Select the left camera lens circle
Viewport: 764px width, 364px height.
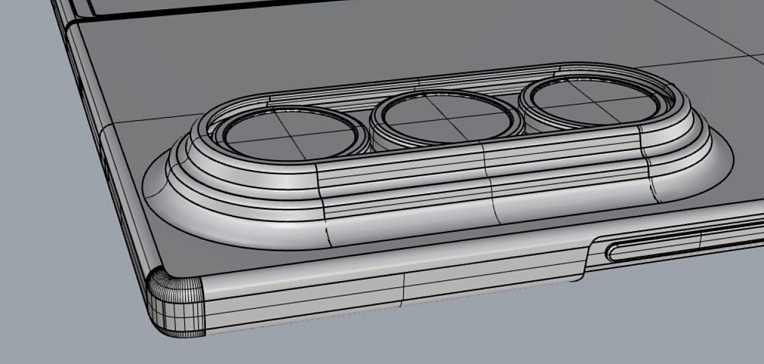pyautogui.click(x=290, y=135)
